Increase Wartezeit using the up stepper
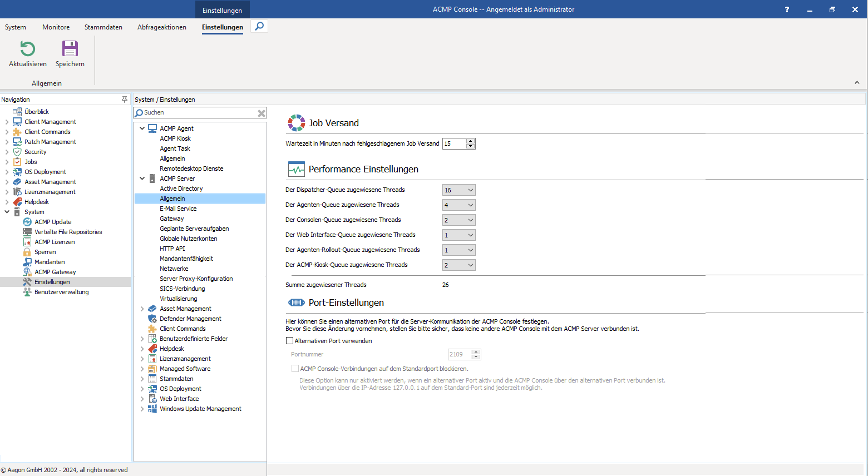The width and height of the screenshot is (868, 476). (471, 141)
